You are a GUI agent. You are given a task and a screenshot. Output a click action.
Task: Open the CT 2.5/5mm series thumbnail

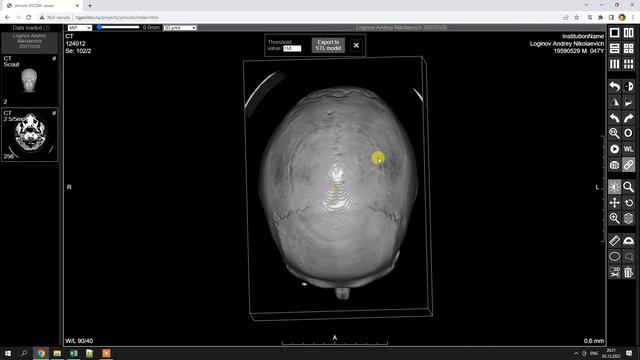point(29,135)
